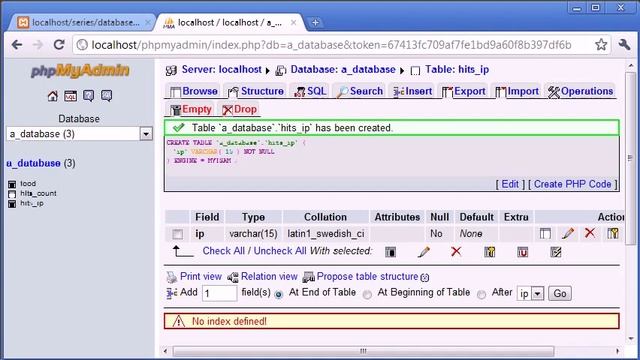The width and height of the screenshot is (640, 360).
Task: Open the Browse tab
Action: point(193,91)
